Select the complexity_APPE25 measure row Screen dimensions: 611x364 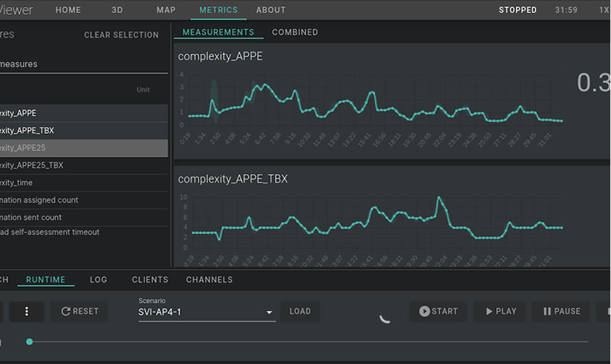click(84, 148)
